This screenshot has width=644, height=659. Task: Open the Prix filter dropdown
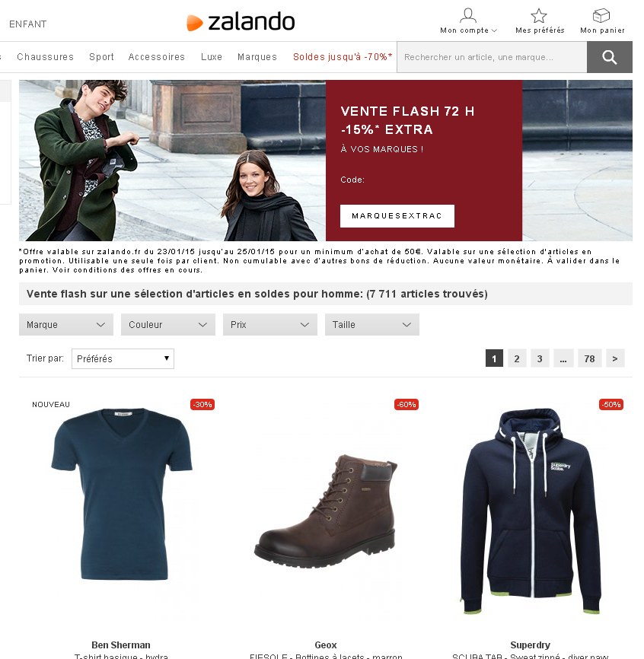point(270,324)
